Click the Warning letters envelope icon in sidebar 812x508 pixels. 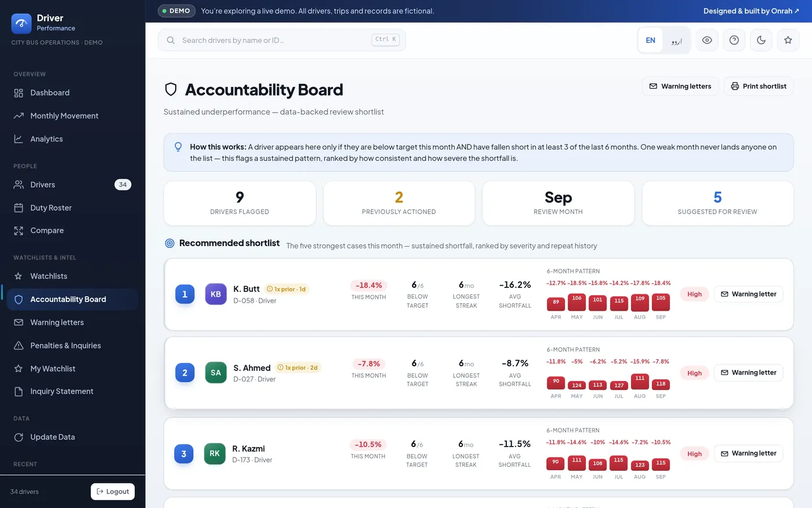click(x=19, y=322)
